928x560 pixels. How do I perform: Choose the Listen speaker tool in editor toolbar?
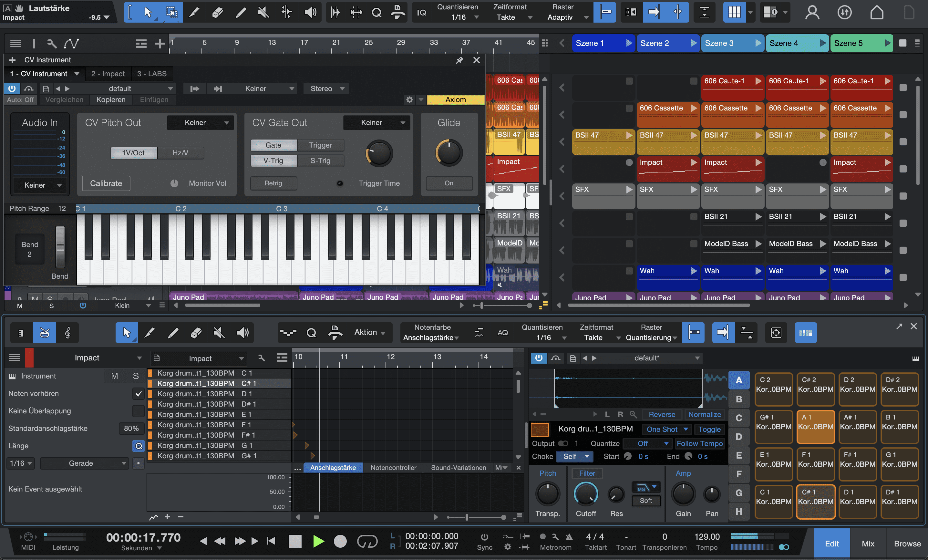tap(242, 333)
